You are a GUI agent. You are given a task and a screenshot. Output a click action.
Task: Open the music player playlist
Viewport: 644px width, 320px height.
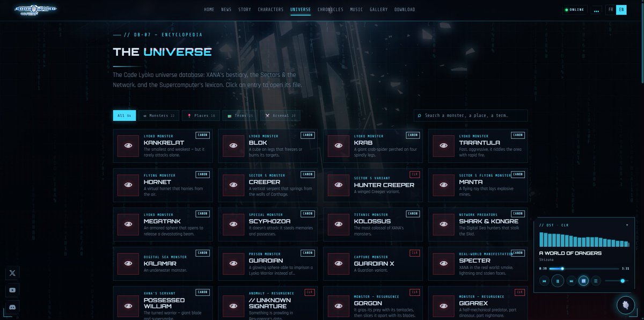(596, 280)
